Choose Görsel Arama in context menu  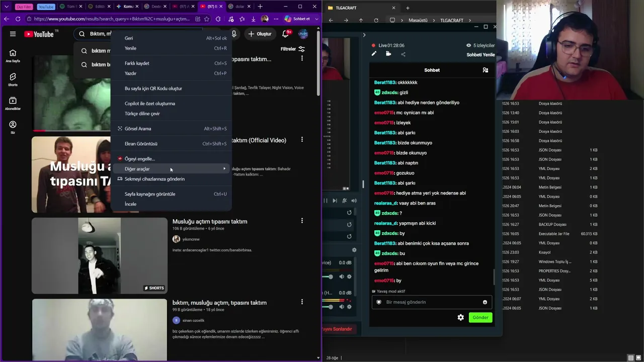(171, 129)
